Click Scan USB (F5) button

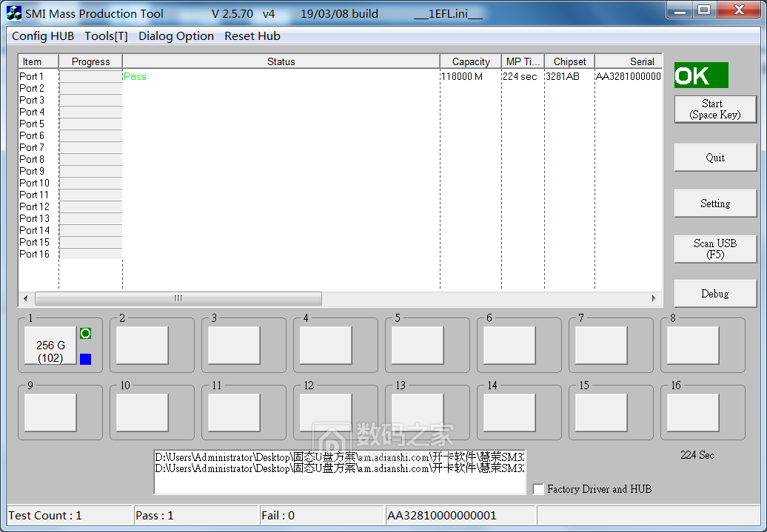pos(715,249)
